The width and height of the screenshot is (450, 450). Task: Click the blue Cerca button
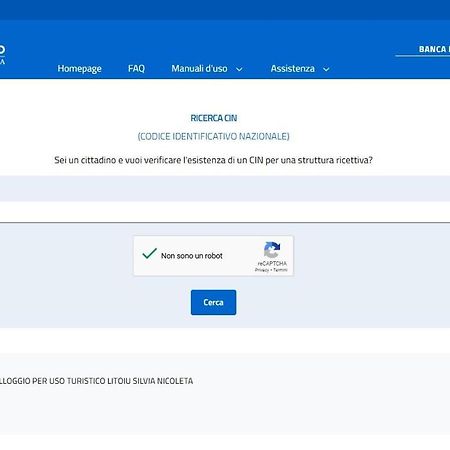pyautogui.click(x=213, y=302)
